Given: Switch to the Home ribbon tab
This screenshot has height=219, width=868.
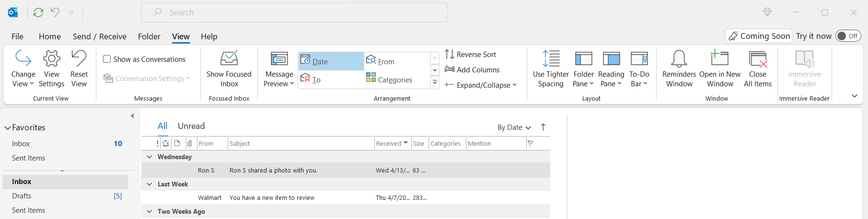Looking at the screenshot, I should tap(50, 36).
